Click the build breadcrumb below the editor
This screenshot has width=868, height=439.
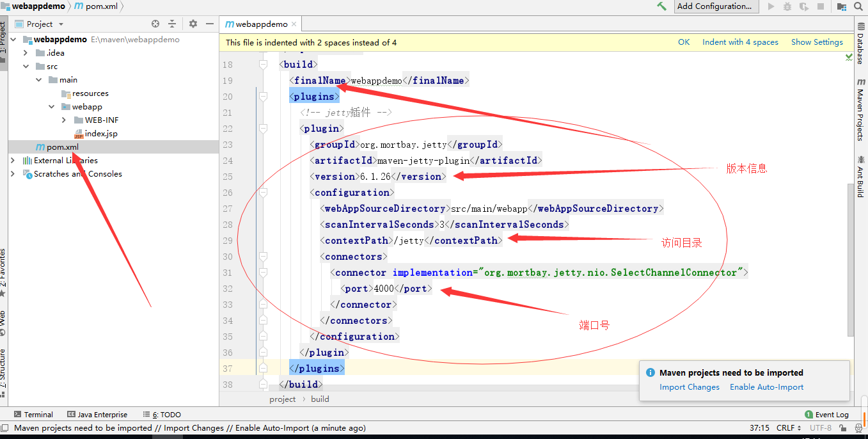[320, 399]
